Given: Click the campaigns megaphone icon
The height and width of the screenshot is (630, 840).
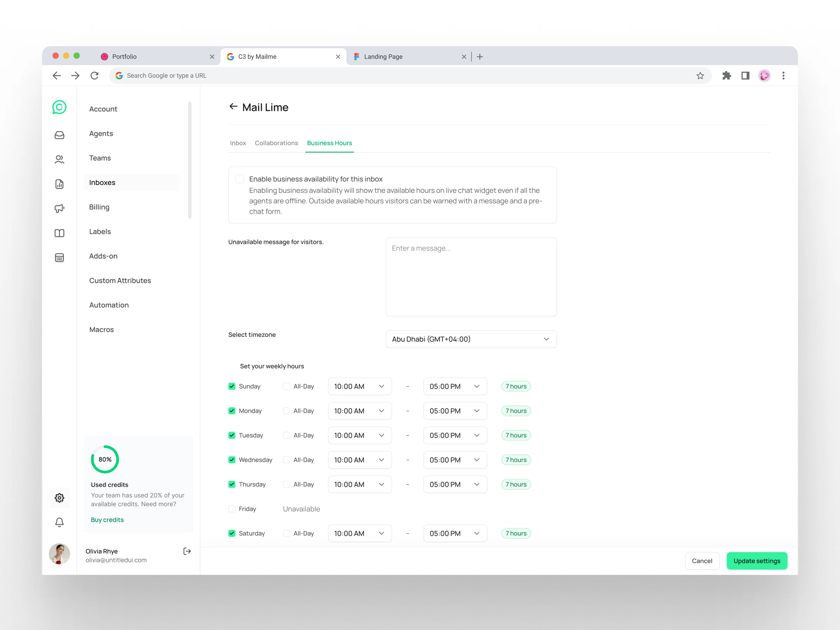Looking at the screenshot, I should [59, 209].
